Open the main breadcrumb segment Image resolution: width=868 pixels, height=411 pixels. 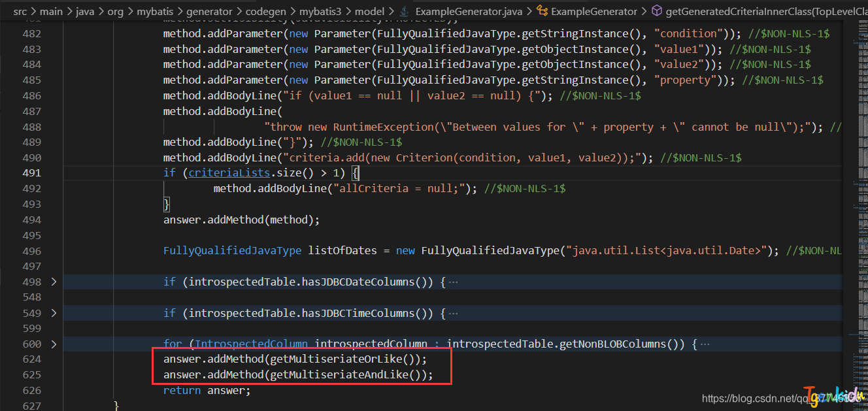point(52,11)
